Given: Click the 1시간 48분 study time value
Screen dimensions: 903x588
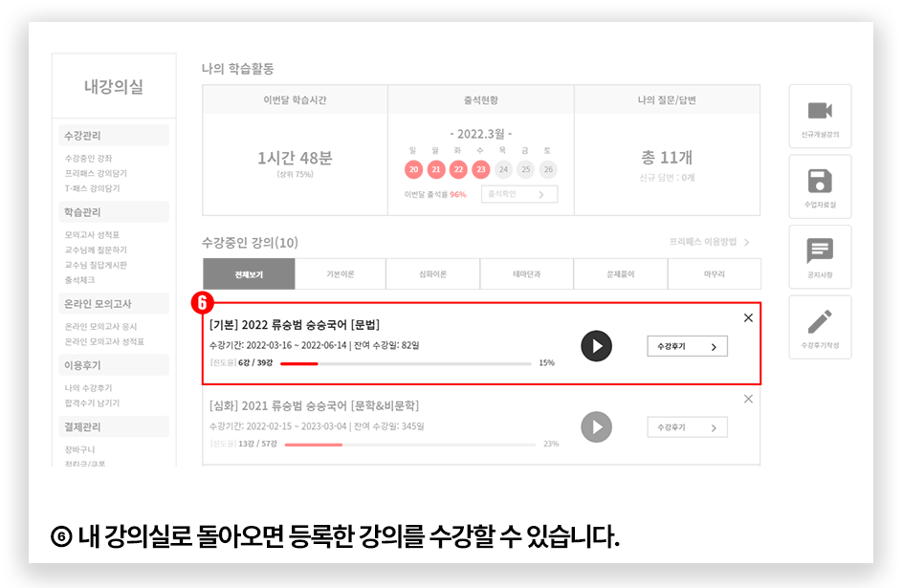Looking at the screenshot, I should 295,158.
